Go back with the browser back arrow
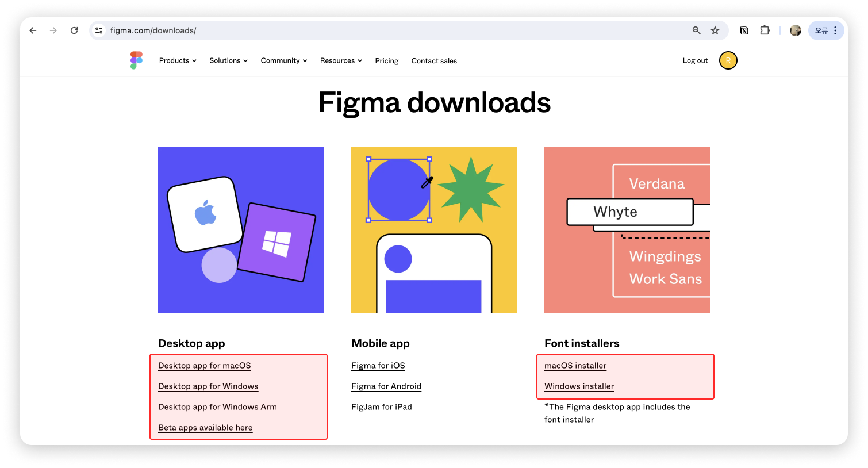 click(33, 30)
